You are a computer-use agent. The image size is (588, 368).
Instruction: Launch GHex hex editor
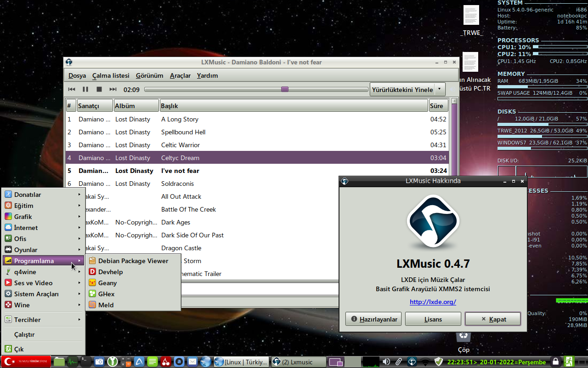point(134,294)
